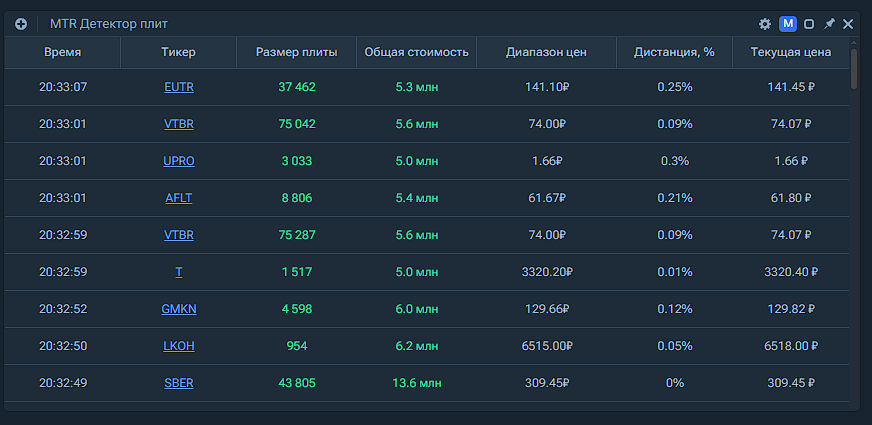
Task: Click the slab size 954
Action: pyautogui.click(x=297, y=346)
